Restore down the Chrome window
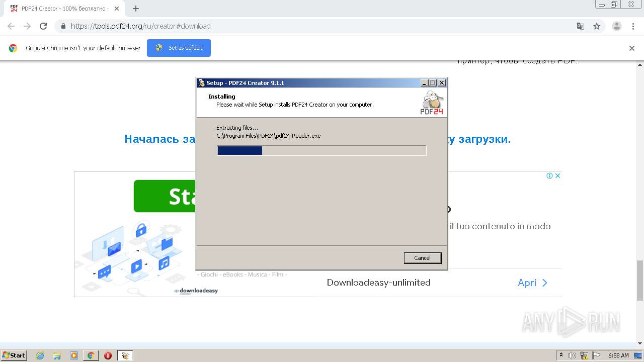 coord(614,5)
